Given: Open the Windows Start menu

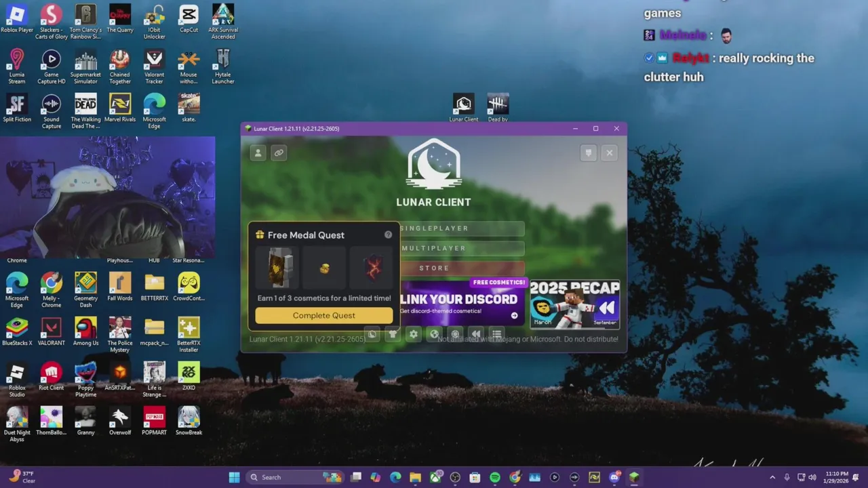Looking at the screenshot, I should tap(234, 477).
